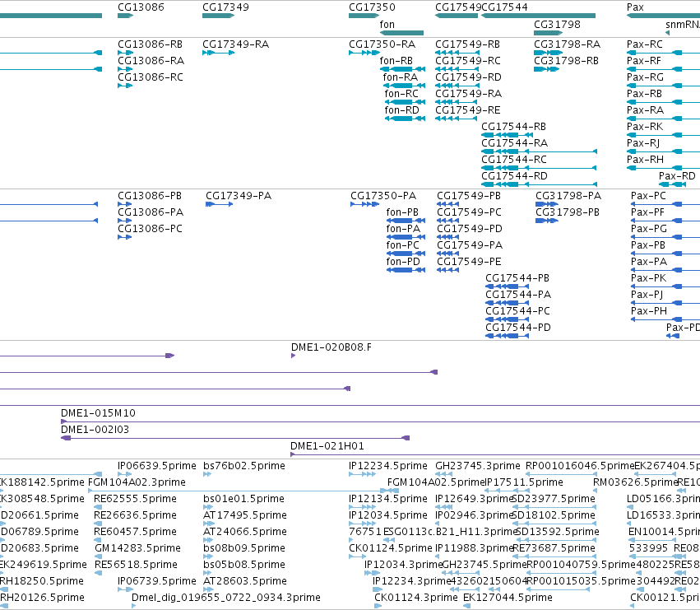This screenshot has height=610, width=700.
Task: Click EST RE26636.5prime label
Action: (135, 515)
